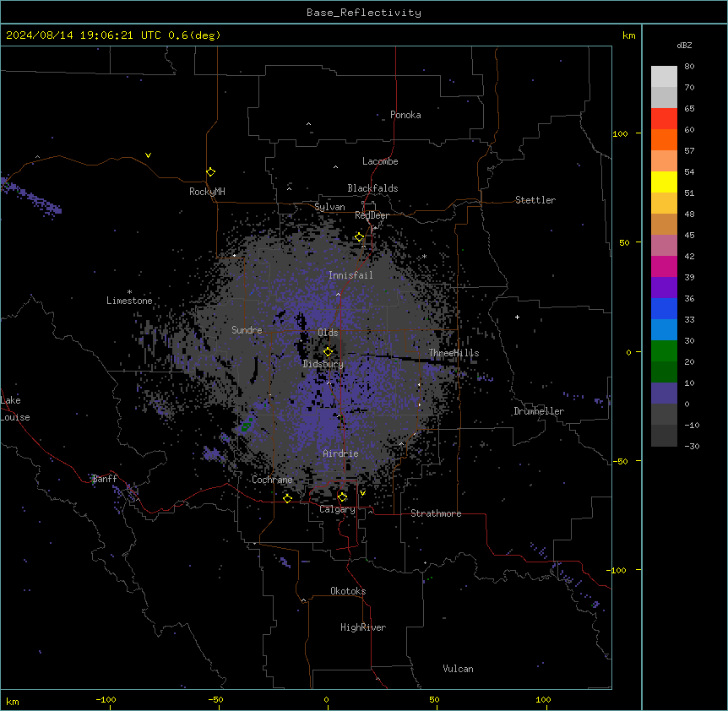728x711 pixels.
Task: Click the Limestone label
Action: [x=129, y=301]
